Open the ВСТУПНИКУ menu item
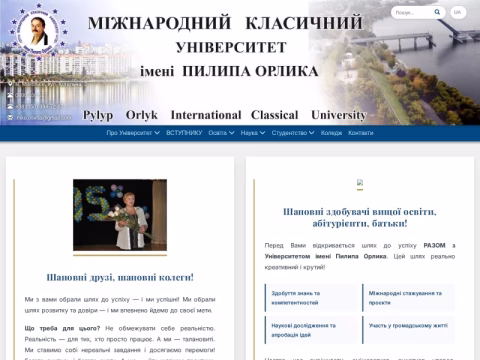 184,133
